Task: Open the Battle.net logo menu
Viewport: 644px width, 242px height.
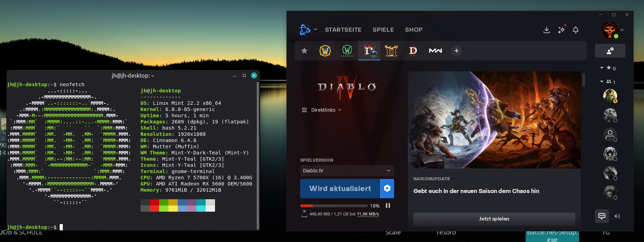Action: coord(305,30)
